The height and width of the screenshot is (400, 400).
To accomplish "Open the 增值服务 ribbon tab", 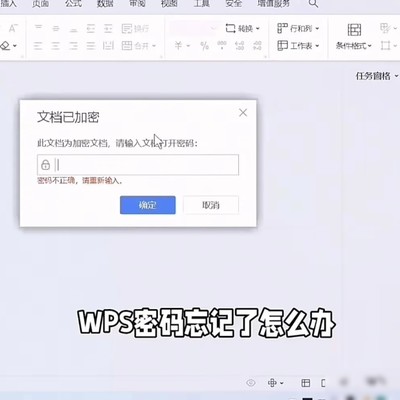I will (x=273, y=4).
